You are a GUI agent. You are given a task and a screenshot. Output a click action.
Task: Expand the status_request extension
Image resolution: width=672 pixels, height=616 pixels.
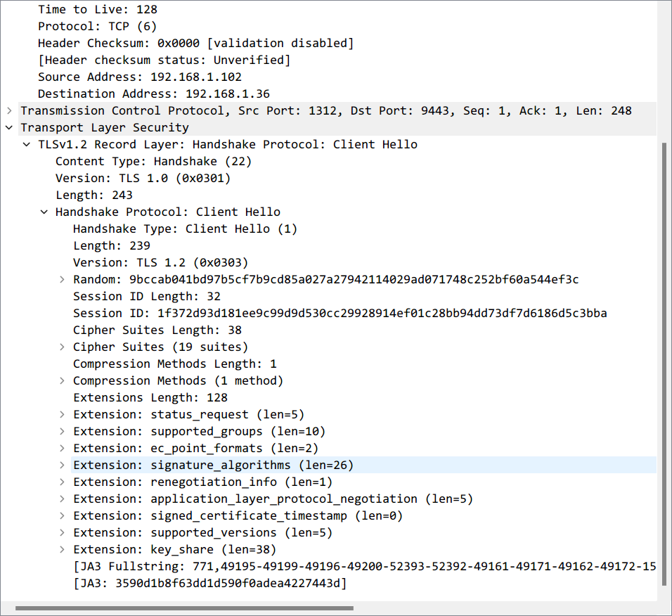[x=62, y=414]
